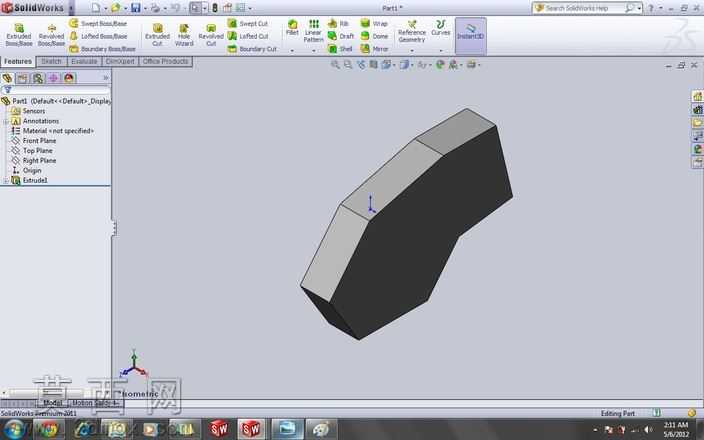
Task: Start the Extruded Cut tool
Action: click(x=157, y=35)
